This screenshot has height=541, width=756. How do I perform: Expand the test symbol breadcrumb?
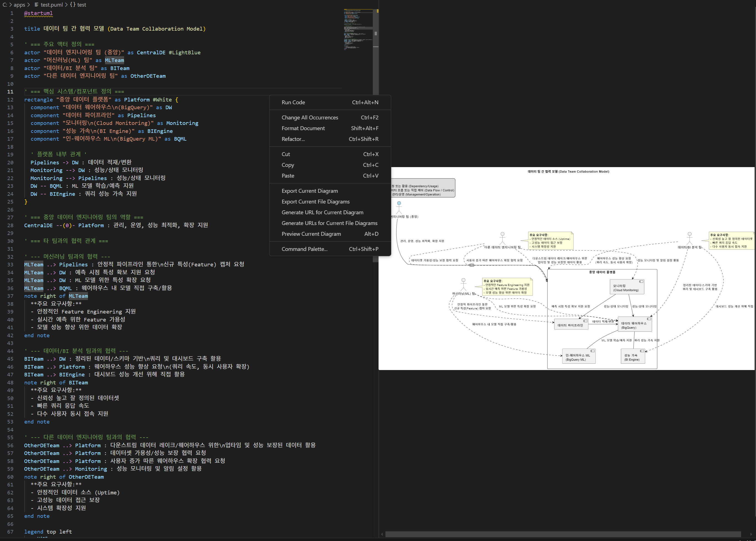(x=82, y=5)
